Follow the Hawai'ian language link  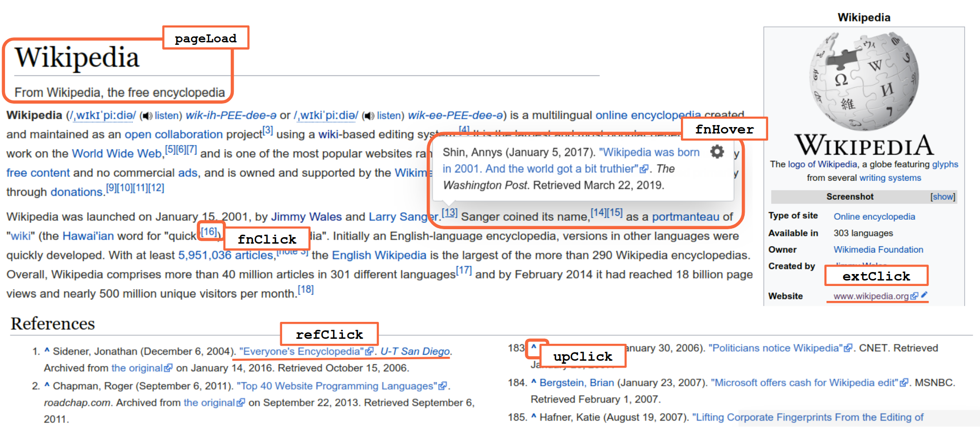click(88, 236)
